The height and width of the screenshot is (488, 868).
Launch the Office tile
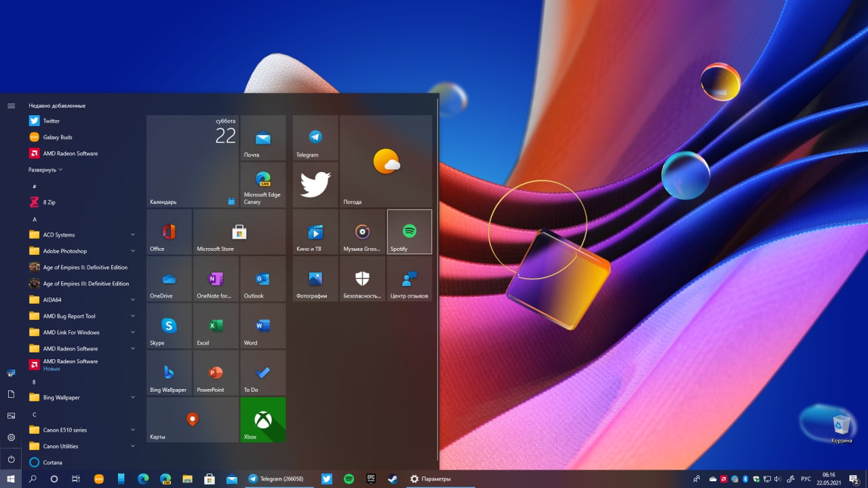169,232
